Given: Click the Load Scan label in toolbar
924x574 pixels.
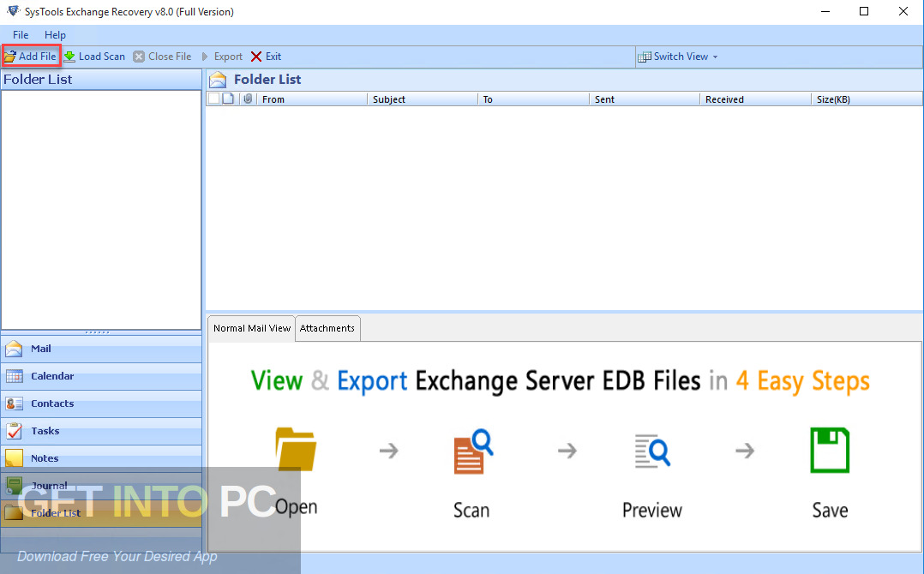Looking at the screenshot, I should (102, 57).
